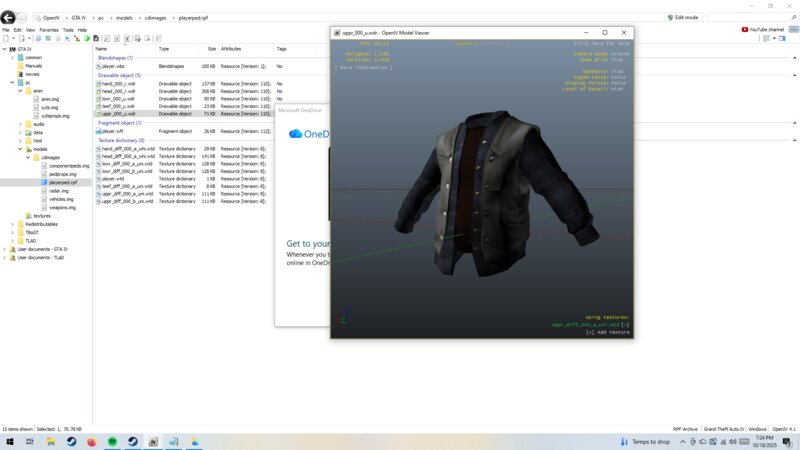This screenshot has height=450, width=800.
Task: Select the playerped.rpf archive in tree
Action: pyautogui.click(x=61, y=183)
